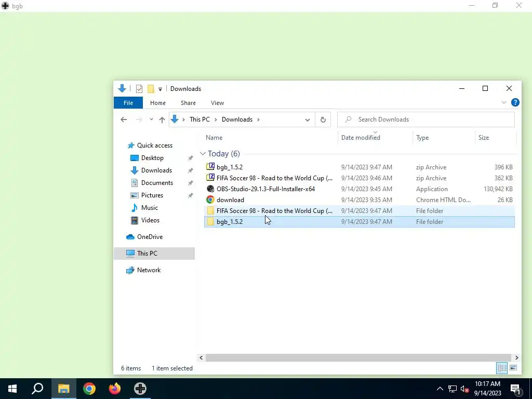
Task: Click the bgb emulator taskbar icon
Action: 140,389
